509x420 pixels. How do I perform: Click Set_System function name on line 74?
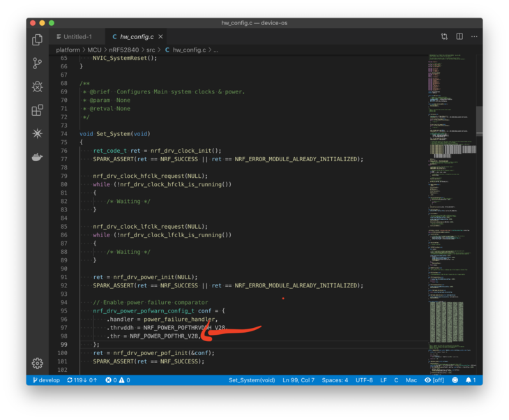(x=113, y=134)
